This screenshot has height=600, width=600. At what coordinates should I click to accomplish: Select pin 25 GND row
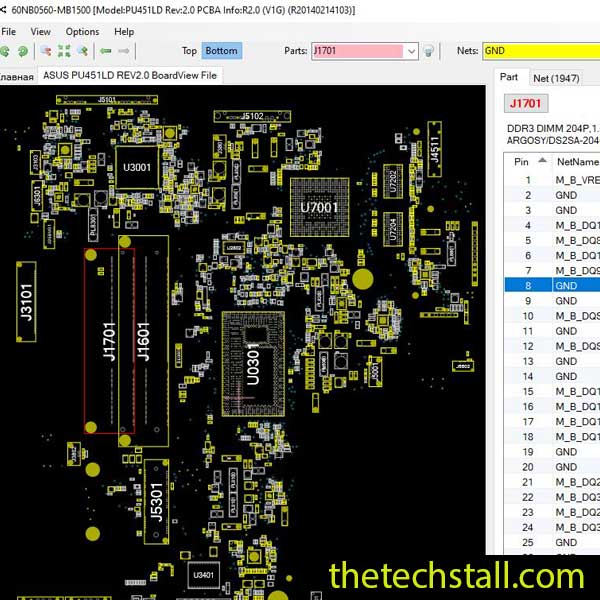[552, 542]
